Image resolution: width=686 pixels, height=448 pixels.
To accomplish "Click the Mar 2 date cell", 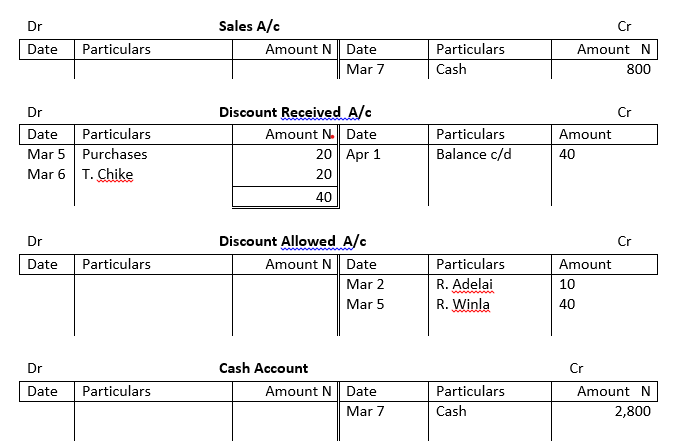I will (x=365, y=284).
